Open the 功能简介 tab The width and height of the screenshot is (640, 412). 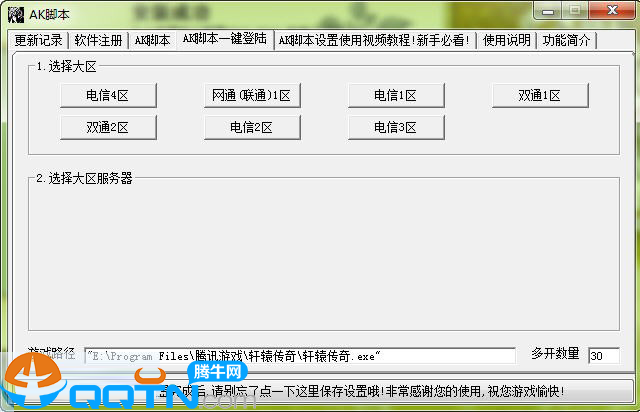[567, 41]
